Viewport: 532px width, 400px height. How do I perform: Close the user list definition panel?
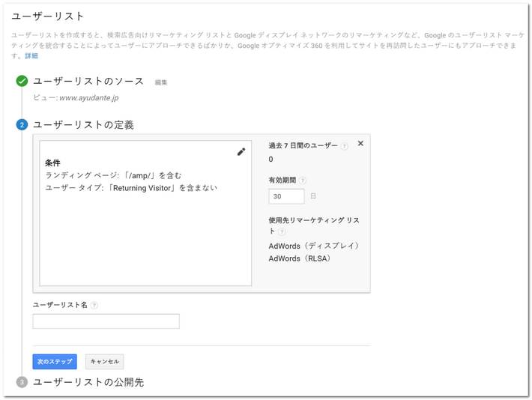(360, 144)
